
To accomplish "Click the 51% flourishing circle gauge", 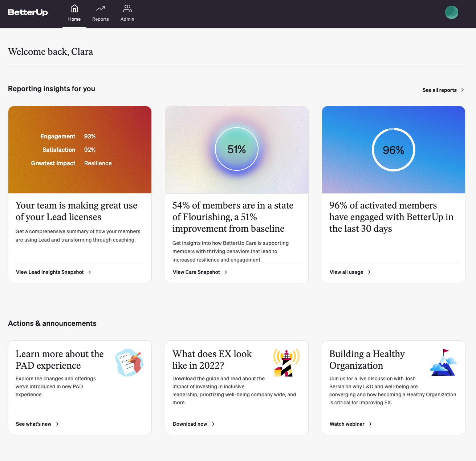I will pos(237,149).
